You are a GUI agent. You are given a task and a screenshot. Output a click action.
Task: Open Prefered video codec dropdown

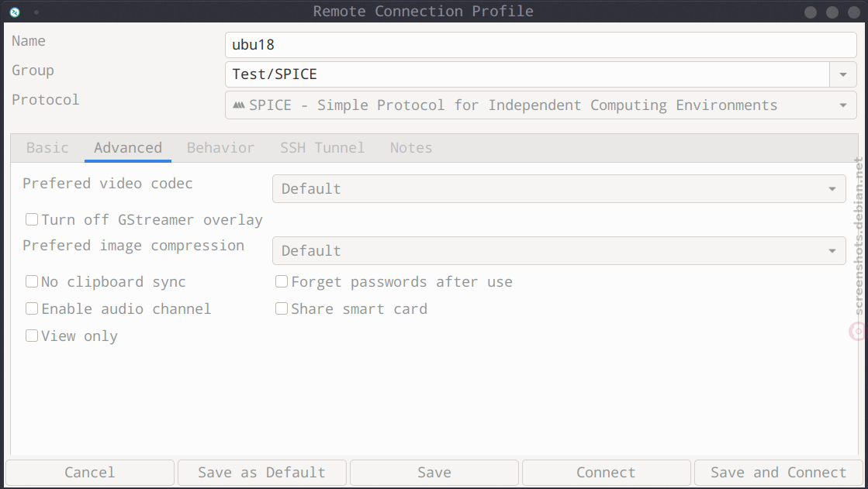(558, 188)
